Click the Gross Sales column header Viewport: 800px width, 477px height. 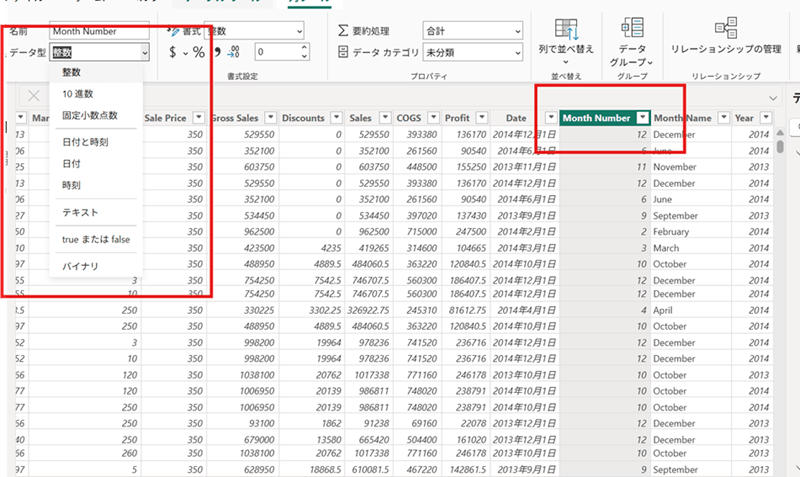coord(235,118)
